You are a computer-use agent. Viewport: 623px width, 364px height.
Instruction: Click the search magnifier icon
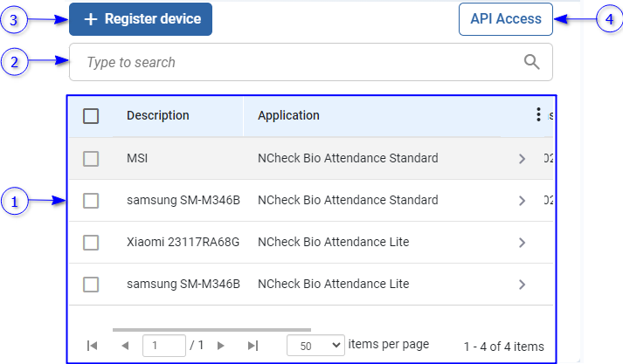pos(531,62)
